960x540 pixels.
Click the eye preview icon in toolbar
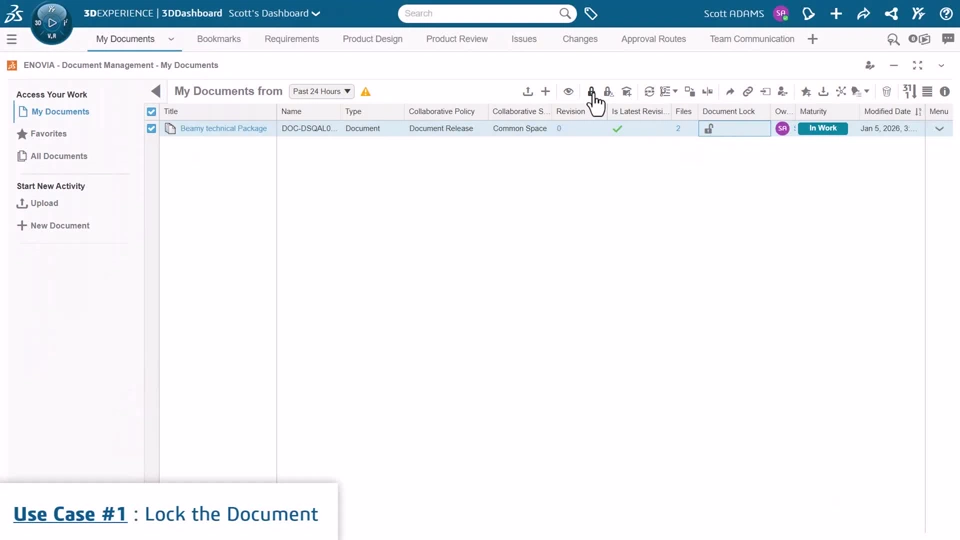click(568, 91)
